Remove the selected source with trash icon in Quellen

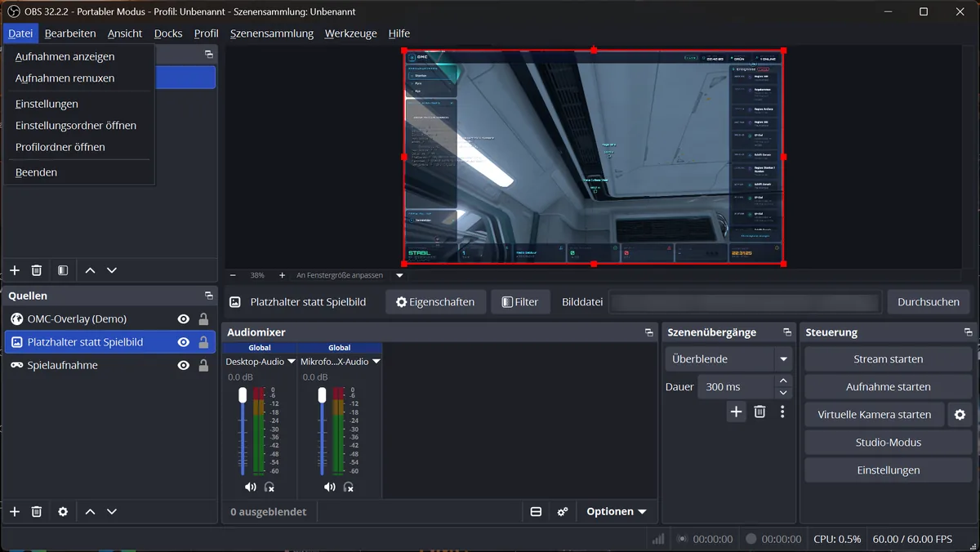(x=37, y=511)
